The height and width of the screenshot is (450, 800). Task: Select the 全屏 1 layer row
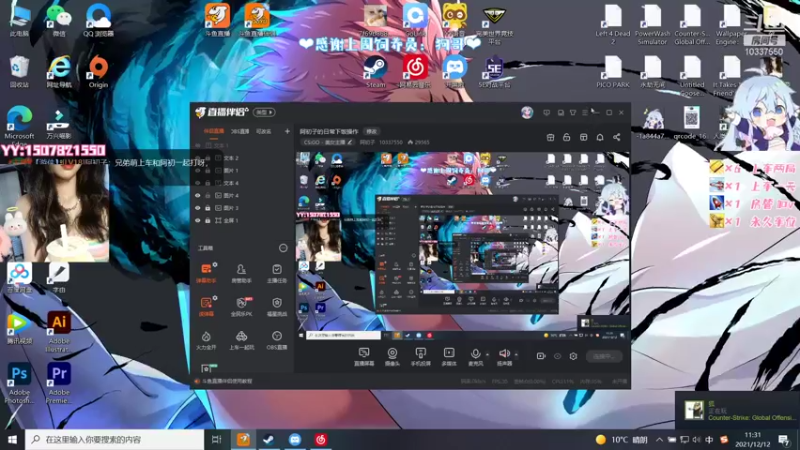[242, 220]
